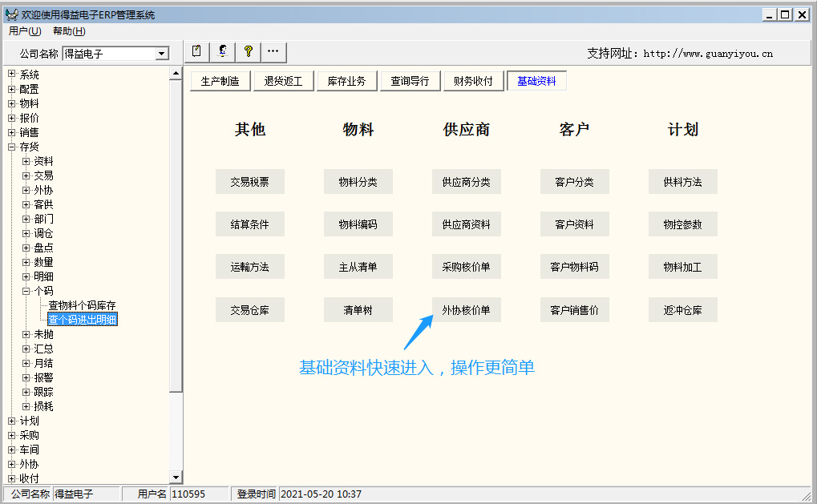Screen dimensions: 817x504
Task: Click the three-dots more options toolbar button
Action: [x=273, y=52]
